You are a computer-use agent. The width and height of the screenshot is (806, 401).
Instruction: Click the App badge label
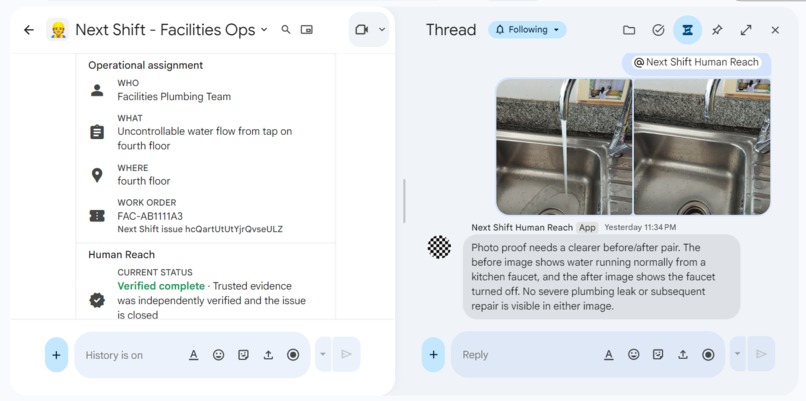[x=587, y=227]
